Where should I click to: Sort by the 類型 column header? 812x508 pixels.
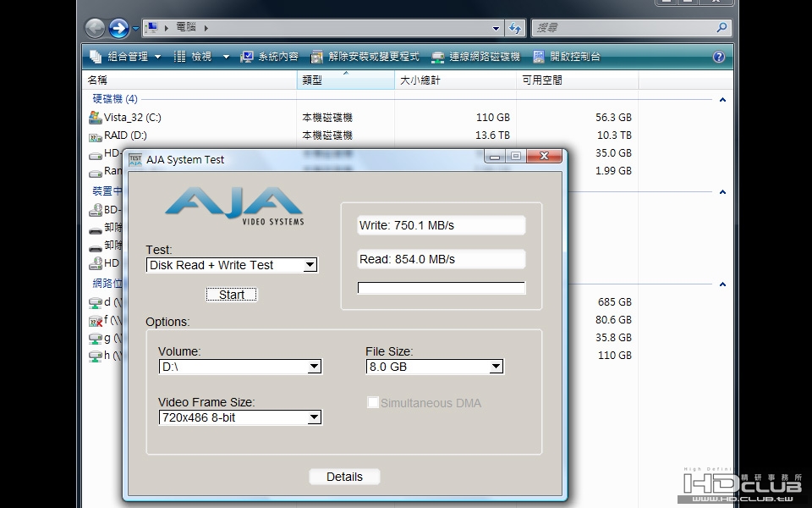click(345, 80)
